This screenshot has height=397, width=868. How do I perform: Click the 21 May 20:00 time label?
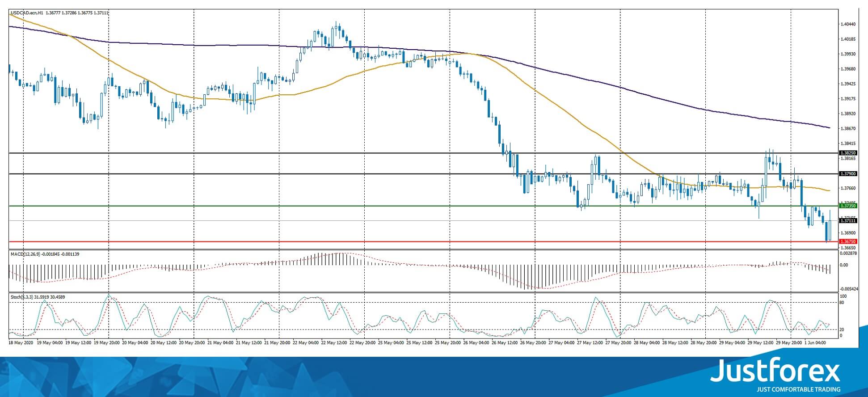pos(277,343)
